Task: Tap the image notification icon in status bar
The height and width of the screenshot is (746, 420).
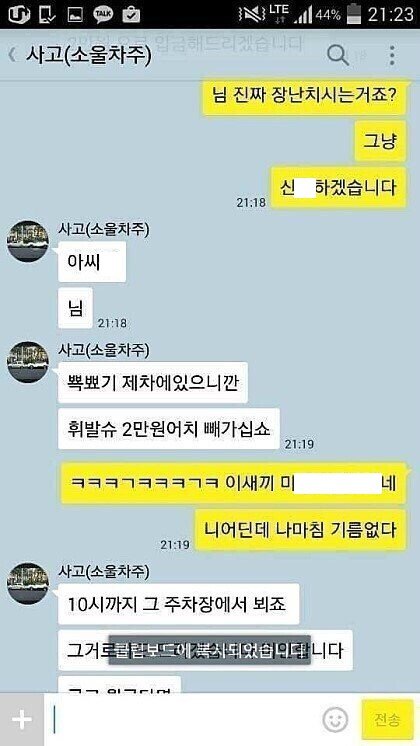Action: pyautogui.click(x=75, y=14)
